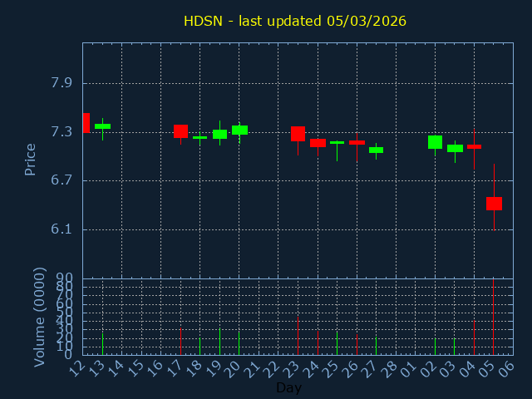Click the day axis tick label 28
The height and width of the screenshot is (399, 532).
(x=391, y=369)
